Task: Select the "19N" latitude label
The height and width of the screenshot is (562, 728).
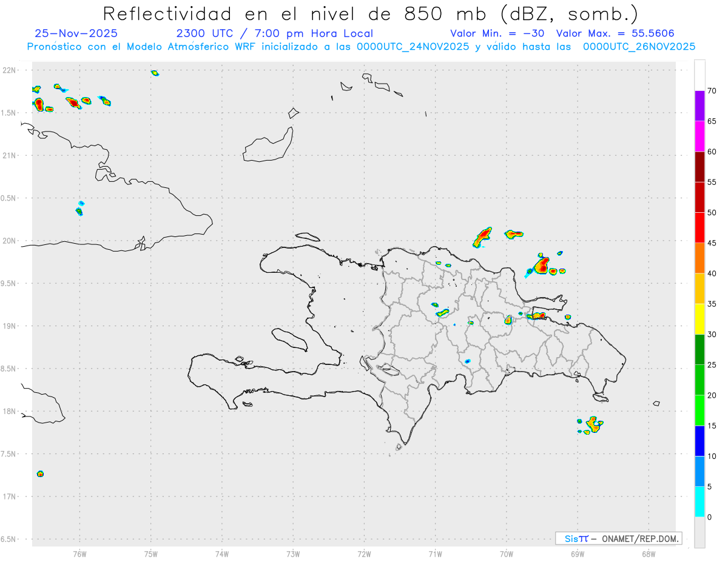Action: [10, 326]
